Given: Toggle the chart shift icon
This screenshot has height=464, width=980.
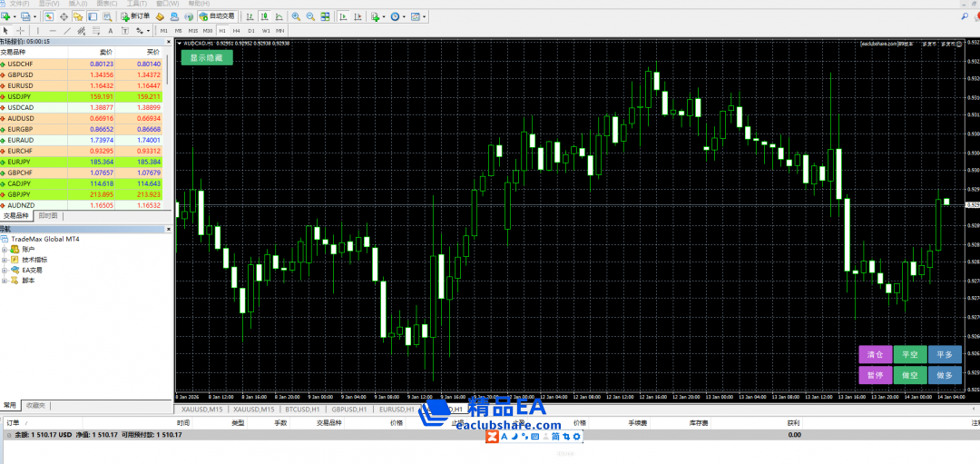Looking at the screenshot, I should click(358, 16).
